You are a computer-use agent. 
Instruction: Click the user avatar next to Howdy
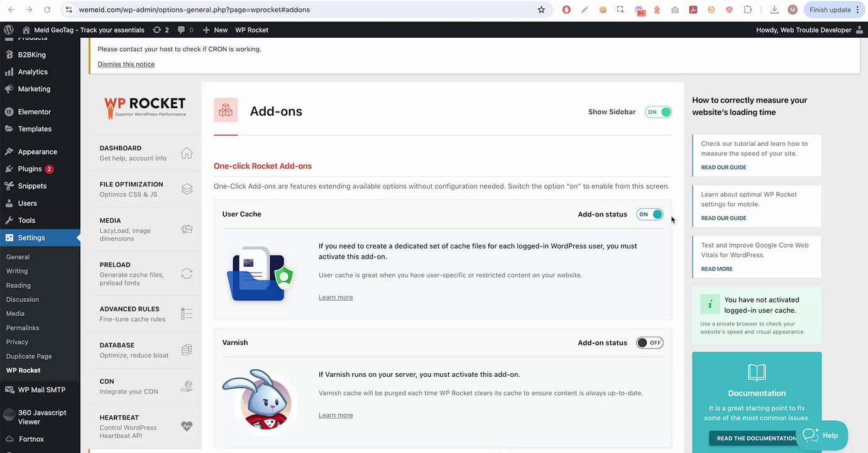pos(860,30)
